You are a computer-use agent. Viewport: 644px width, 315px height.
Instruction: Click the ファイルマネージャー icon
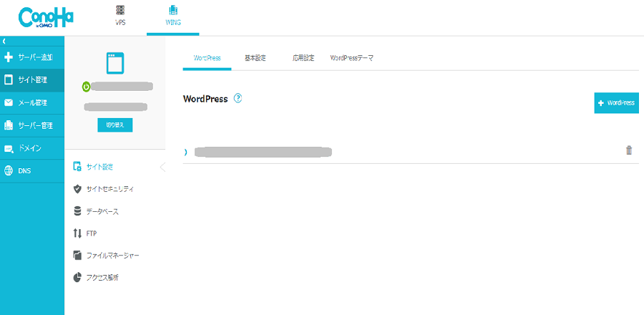coord(77,256)
